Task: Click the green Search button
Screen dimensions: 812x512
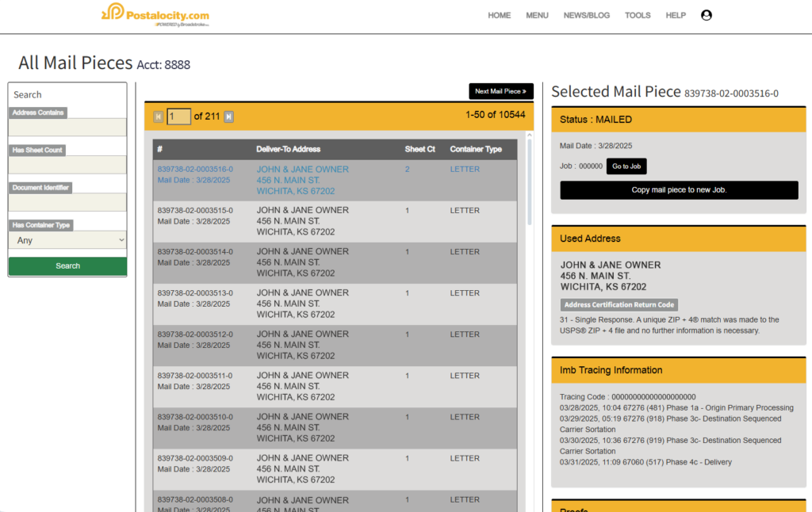Action: 67,266
